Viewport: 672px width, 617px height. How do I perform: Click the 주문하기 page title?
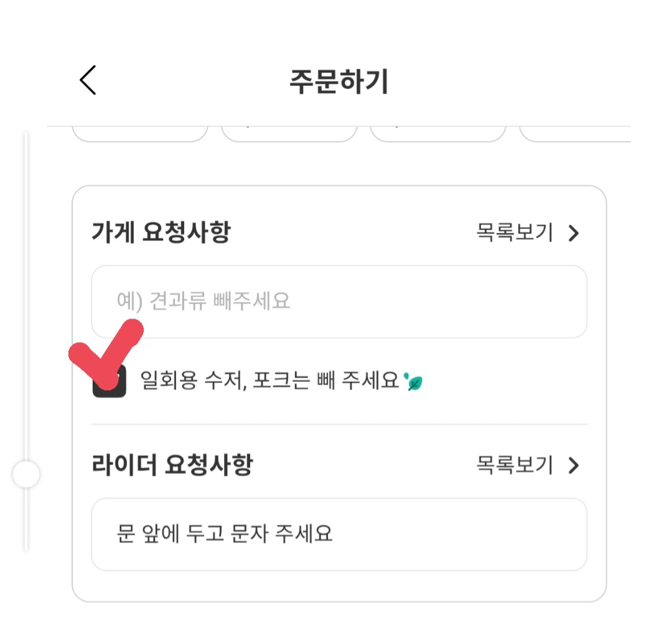[338, 82]
